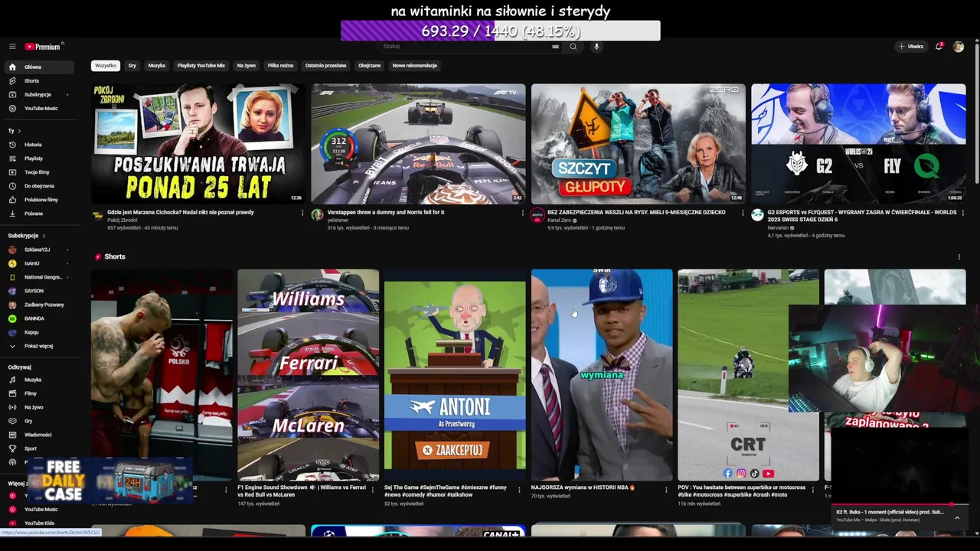
Task: Expand the mini player queue chevron
Action: click(x=956, y=518)
